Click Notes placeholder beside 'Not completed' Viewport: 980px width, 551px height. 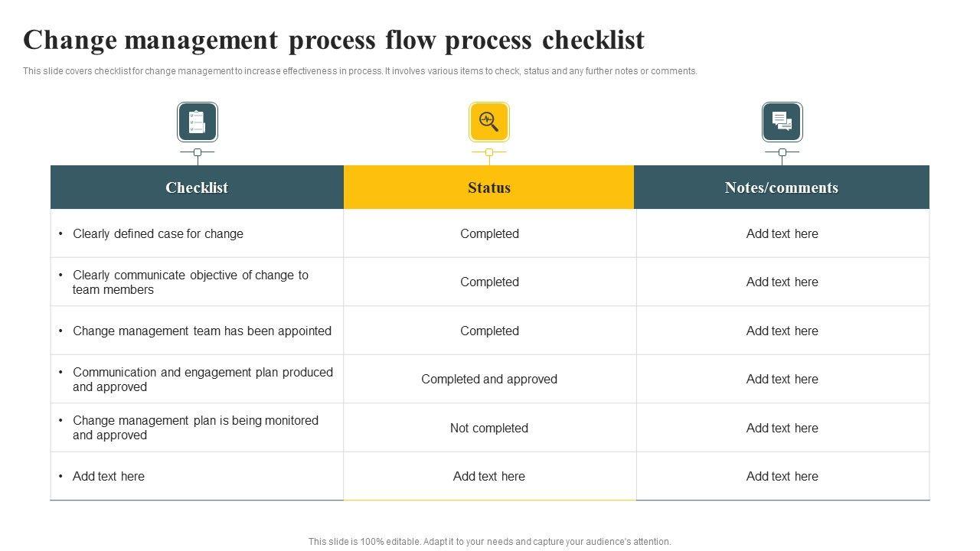coord(782,428)
